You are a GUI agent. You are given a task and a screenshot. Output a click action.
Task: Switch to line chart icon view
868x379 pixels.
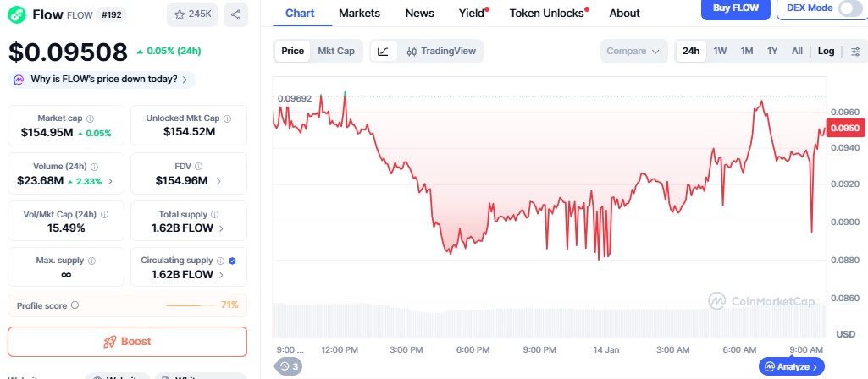click(383, 51)
